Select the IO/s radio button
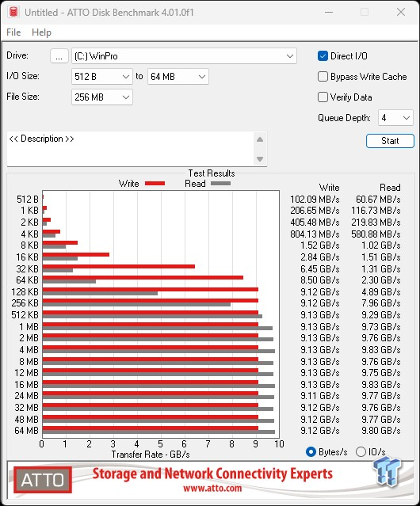420x506 pixels. 361,452
